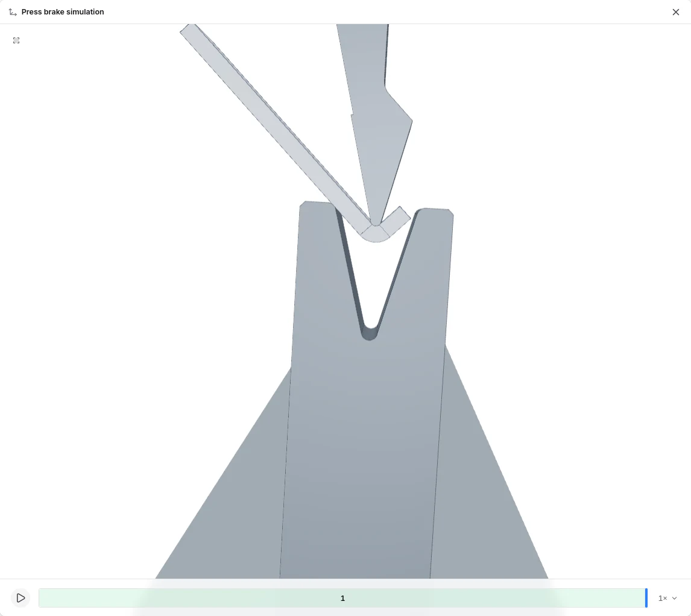The height and width of the screenshot is (616, 691).
Task: Click the blue playhead marker on timeline
Action: pos(646,598)
